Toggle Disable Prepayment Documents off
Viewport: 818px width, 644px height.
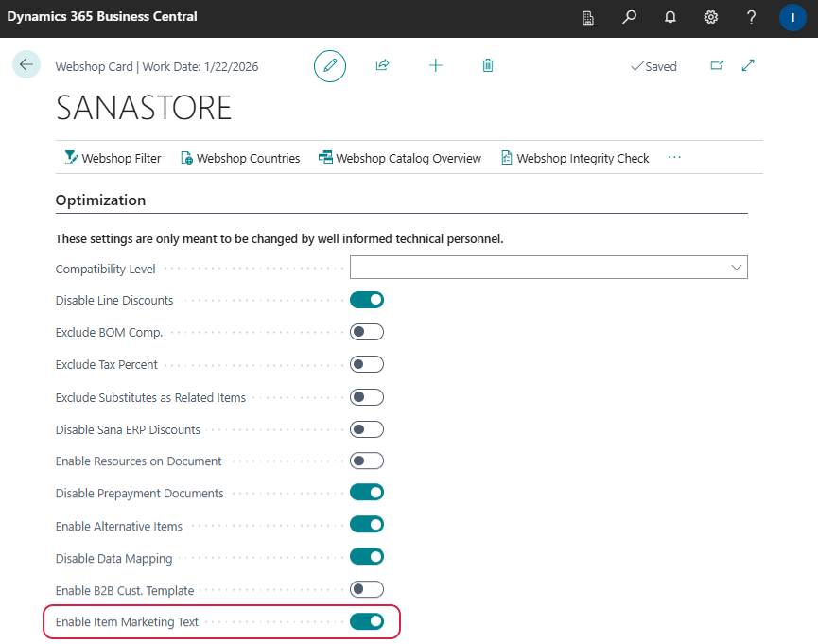367,492
